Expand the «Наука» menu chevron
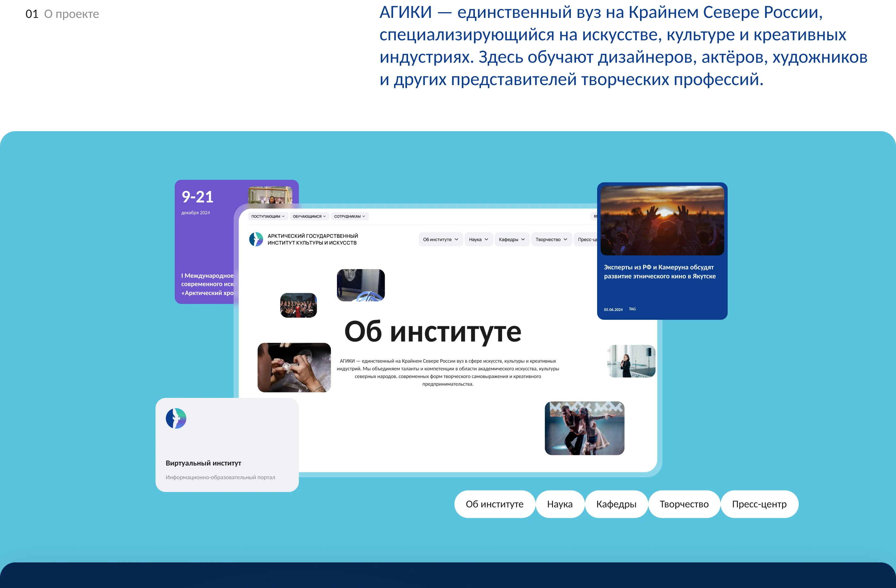Screen dimensions: 896x588 click(478, 239)
